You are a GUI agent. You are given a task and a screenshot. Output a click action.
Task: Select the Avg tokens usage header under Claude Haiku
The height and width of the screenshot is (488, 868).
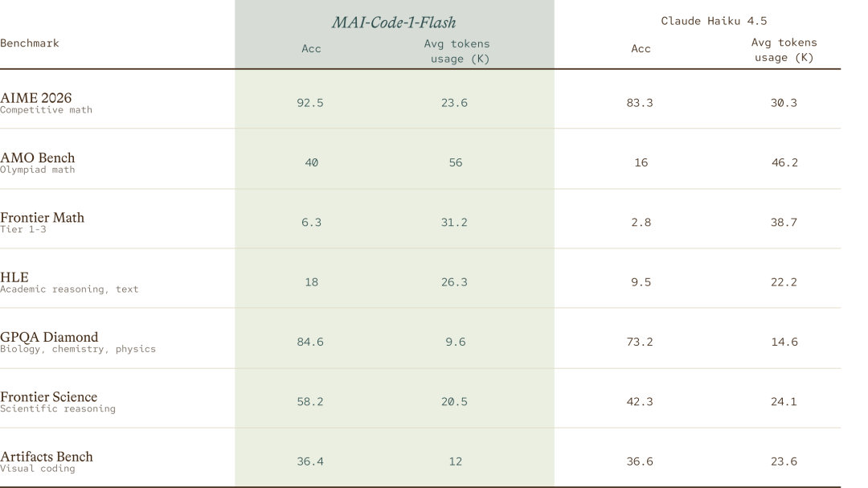point(784,50)
